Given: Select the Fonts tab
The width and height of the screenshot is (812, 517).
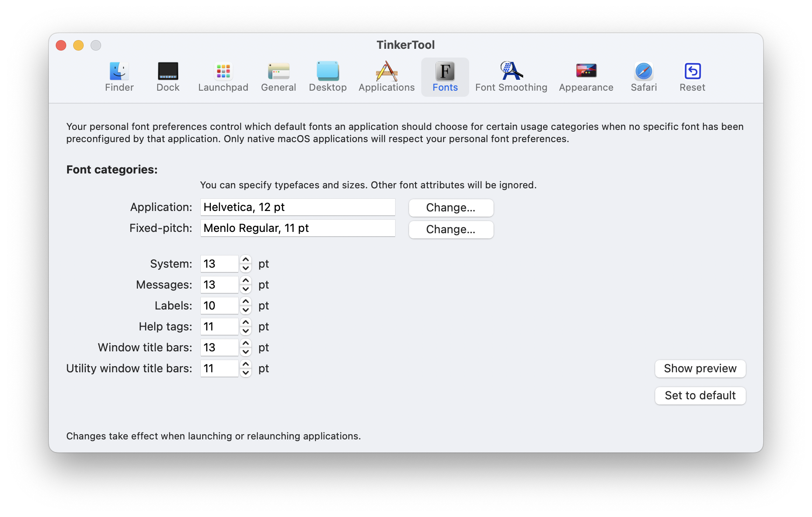Looking at the screenshot, I should 445,77.
